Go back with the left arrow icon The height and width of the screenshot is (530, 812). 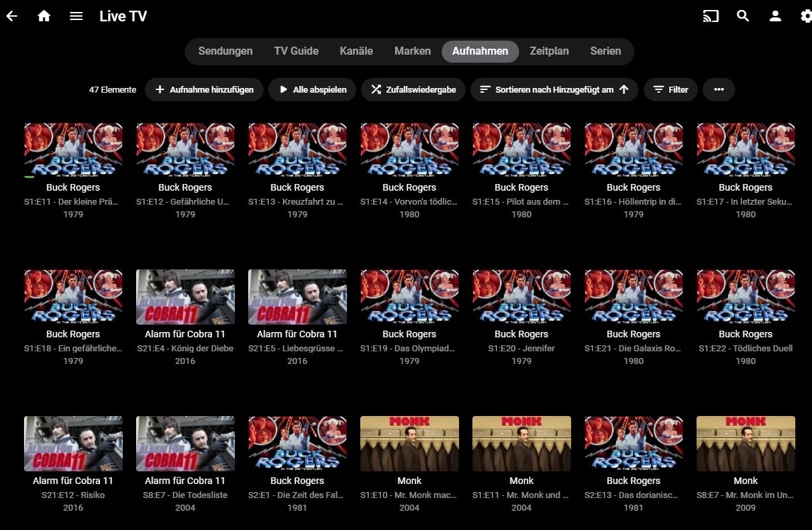(x=12, y=16)
